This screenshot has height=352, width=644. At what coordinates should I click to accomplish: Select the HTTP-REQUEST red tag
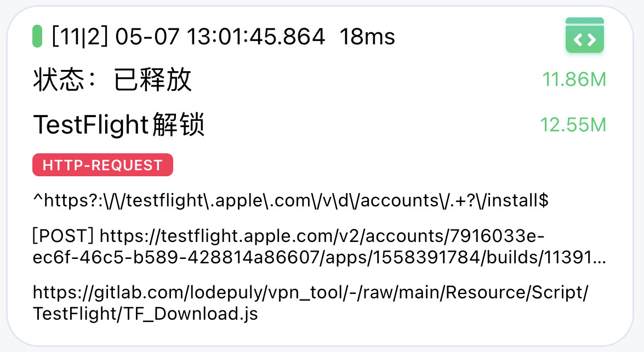pyautogui.click(x=102, y=165)
